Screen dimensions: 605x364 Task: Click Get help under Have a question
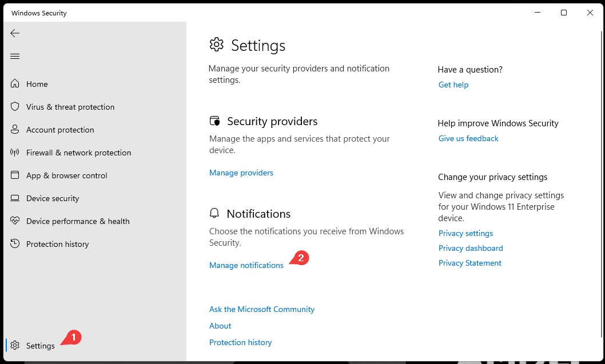(453, 85)
